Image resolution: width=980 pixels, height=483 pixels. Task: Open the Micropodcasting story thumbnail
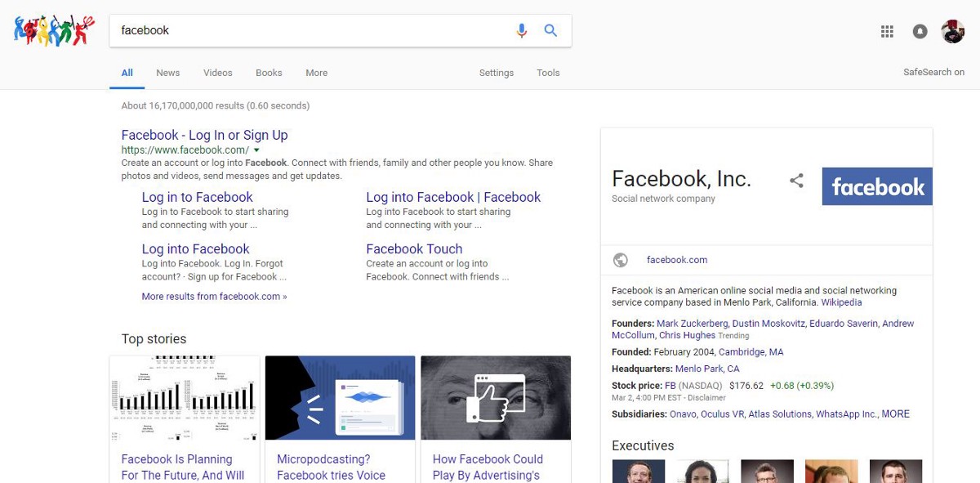click(340, 399)
